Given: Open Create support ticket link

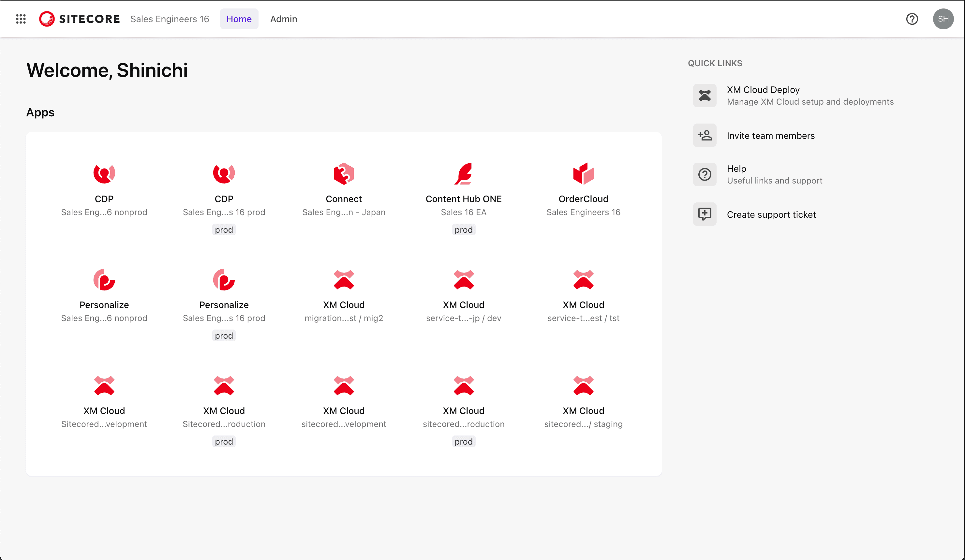Looking at the screenshot, I should [x=771, y=214].
